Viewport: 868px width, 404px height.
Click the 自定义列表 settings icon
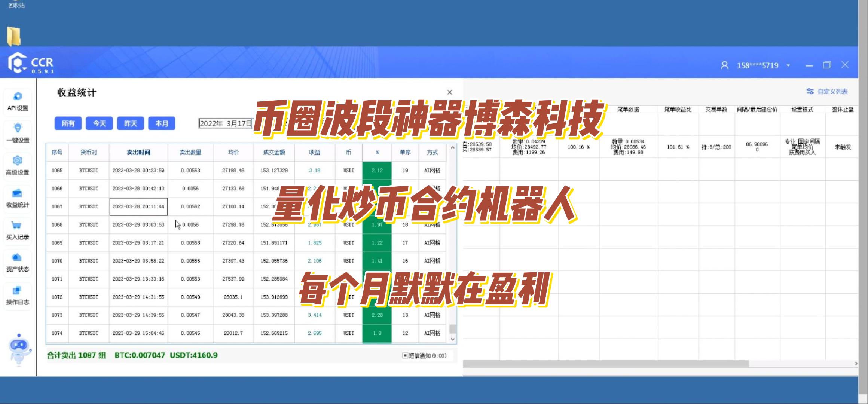point(810,91)
